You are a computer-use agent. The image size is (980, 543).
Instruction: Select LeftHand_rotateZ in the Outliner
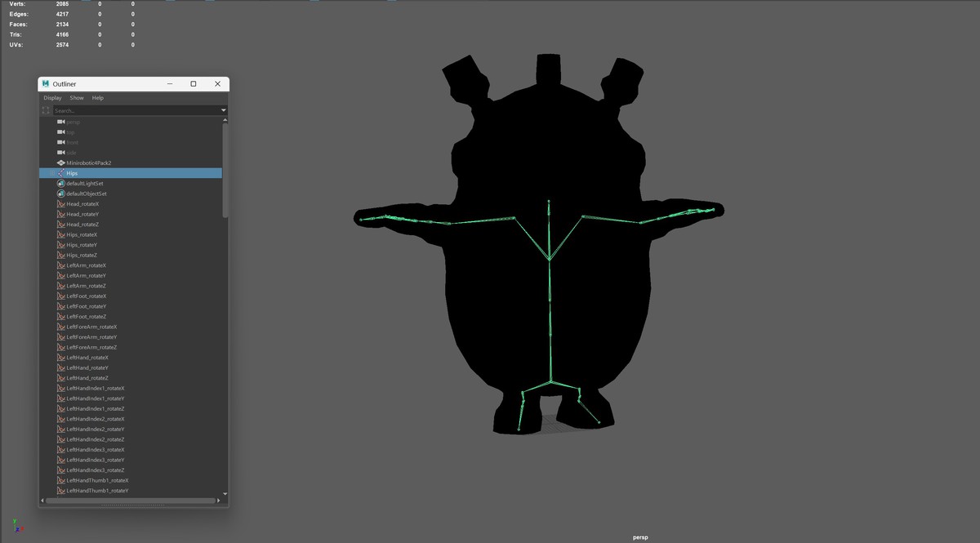[87, 378]
